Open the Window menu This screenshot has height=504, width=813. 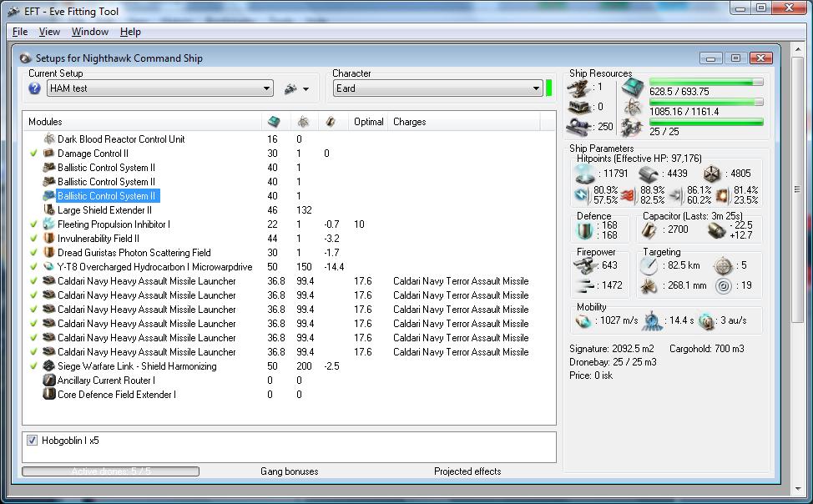89,32
